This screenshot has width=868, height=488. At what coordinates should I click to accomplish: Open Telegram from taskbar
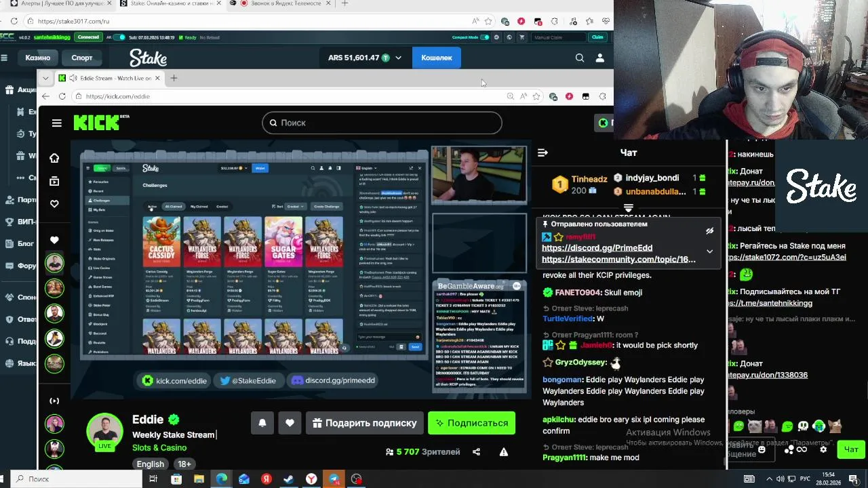(x=334, y=479)
